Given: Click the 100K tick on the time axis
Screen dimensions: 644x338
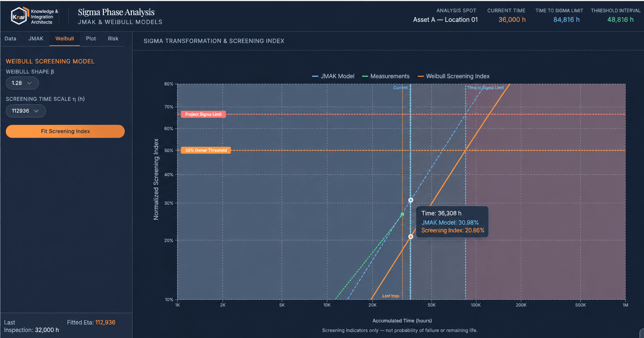Looking at the screenshot, I should [476, 305].
